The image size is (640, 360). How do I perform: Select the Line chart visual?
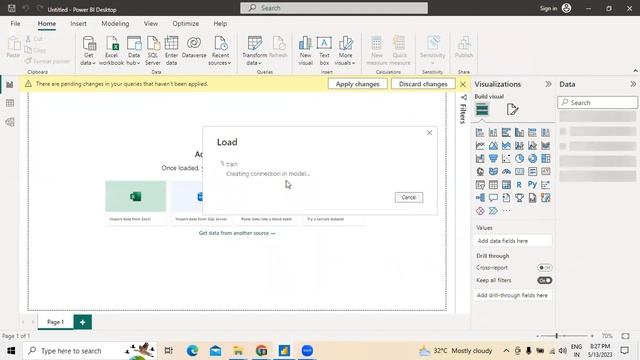(x=480, y=145)
